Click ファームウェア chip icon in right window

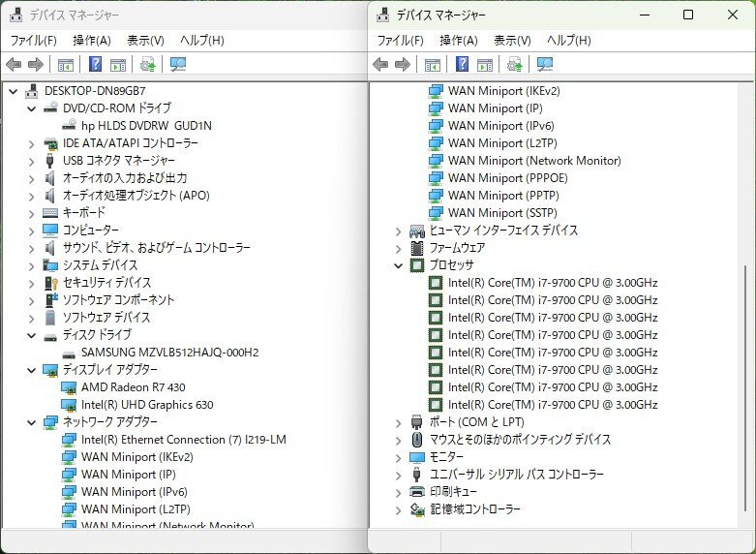click(417, 248)
